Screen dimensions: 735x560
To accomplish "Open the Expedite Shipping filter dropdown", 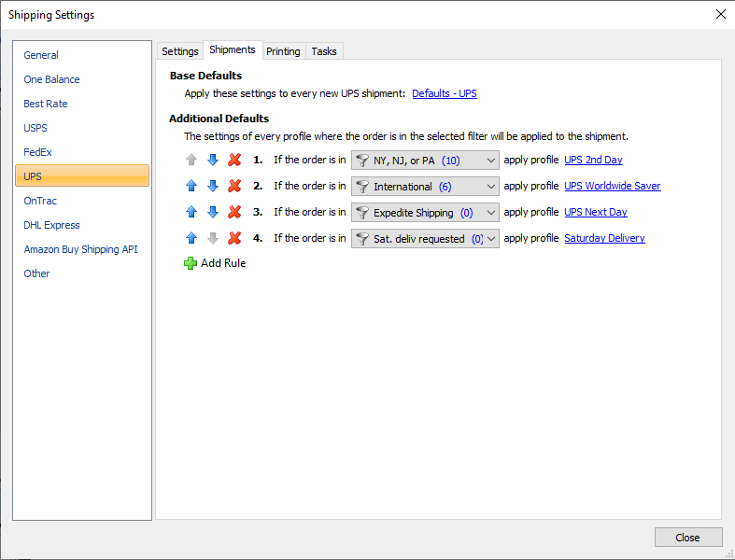I will click(x=425, y=213).
